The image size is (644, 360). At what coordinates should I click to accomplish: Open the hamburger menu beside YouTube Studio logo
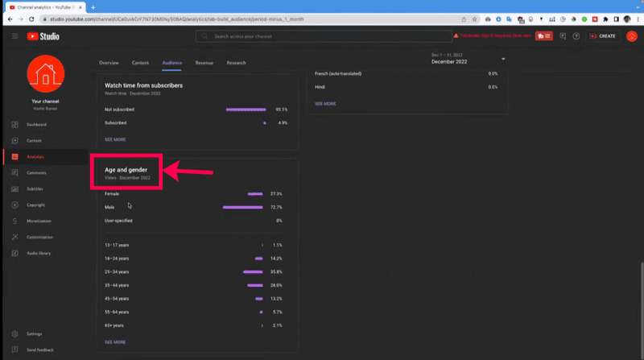pos(14,36)
